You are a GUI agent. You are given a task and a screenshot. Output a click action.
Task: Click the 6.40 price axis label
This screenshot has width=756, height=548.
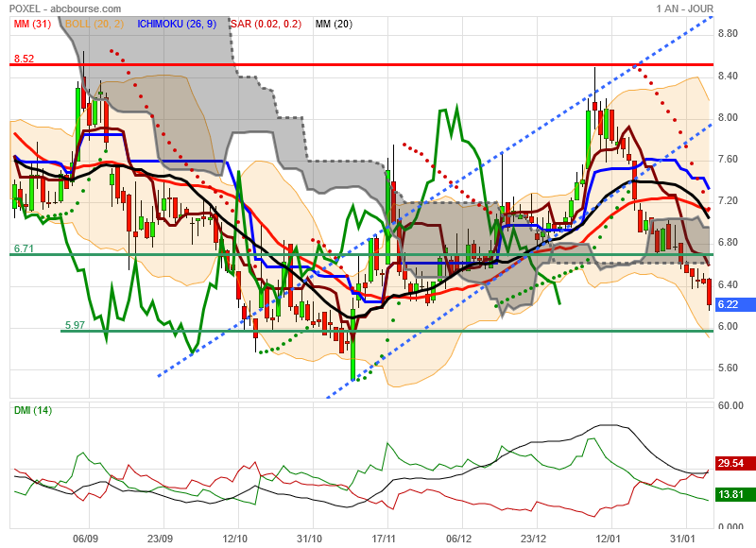[x=728, y=284]
